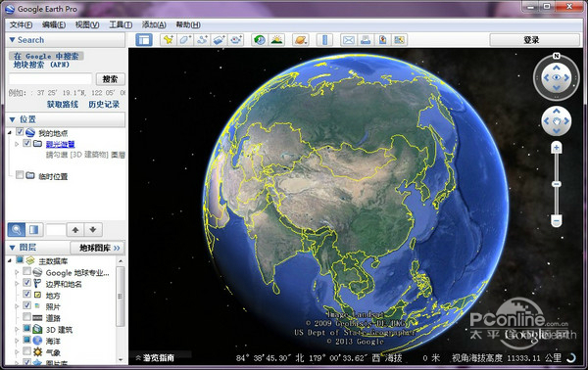
Task: Click the layers panel vertical scrollbar
Action: [121, 297]
